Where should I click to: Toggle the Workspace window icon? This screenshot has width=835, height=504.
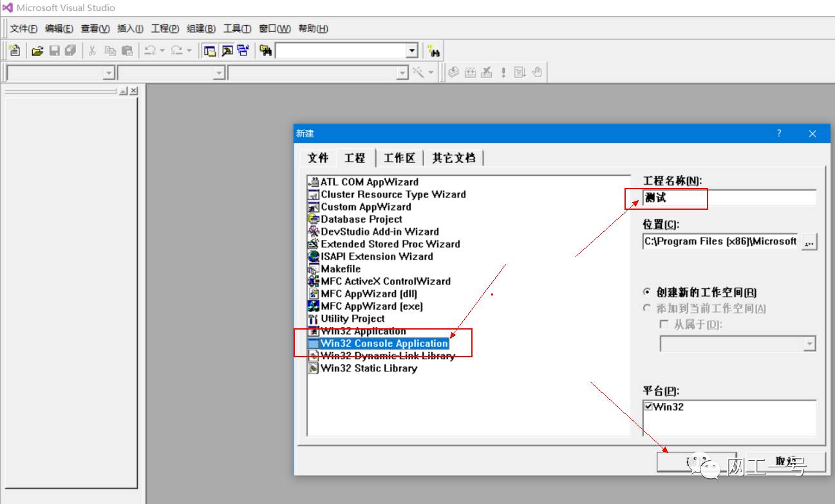tap(210, 51)
